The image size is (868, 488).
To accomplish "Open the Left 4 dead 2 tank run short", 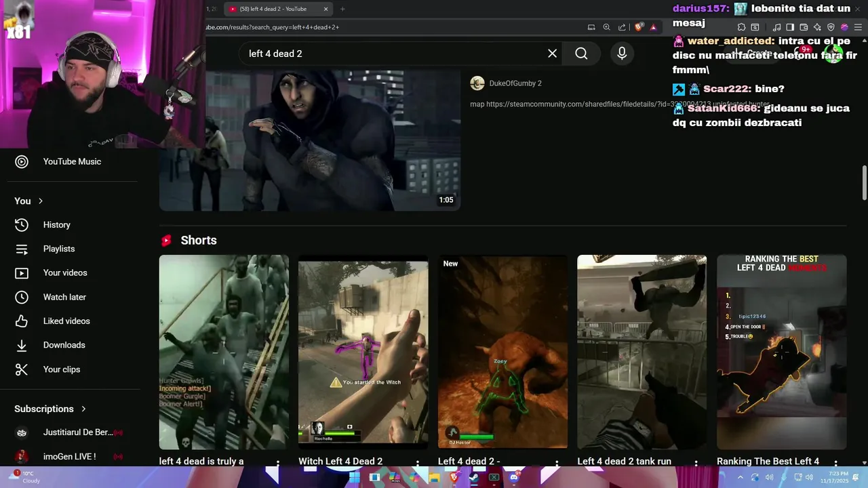I will click(642, 352).
